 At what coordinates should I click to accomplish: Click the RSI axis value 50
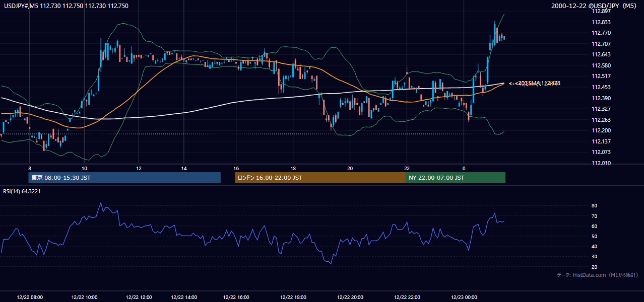click(594, 236)
